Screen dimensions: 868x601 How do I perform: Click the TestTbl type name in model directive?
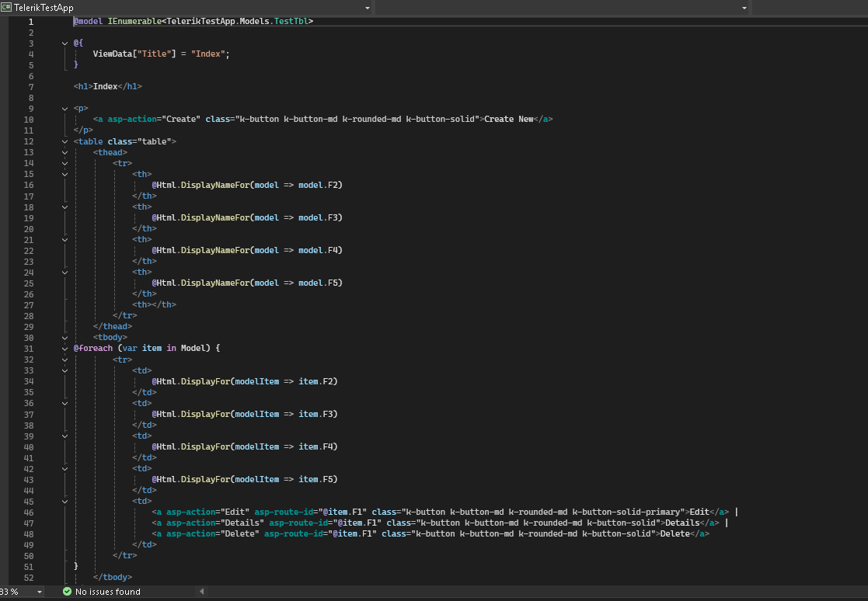pyautogui.click(x=290, y=22)
